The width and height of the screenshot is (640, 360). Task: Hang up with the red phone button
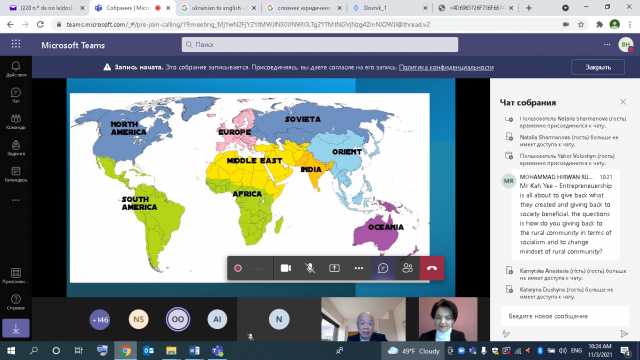coord(432,268)
